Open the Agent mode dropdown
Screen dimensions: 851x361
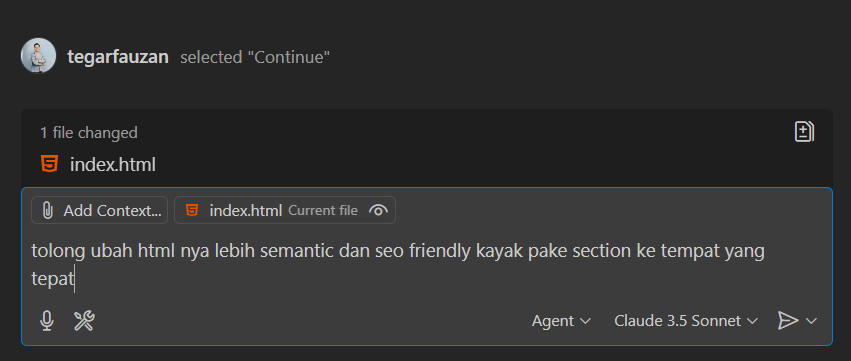point(561,321)
